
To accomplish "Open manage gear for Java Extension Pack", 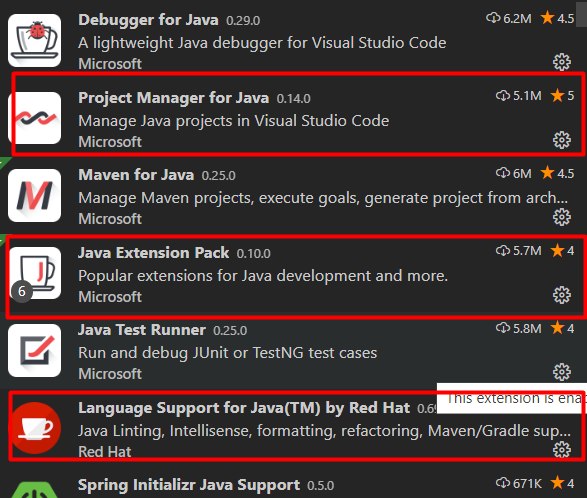I will click(562, 295).
